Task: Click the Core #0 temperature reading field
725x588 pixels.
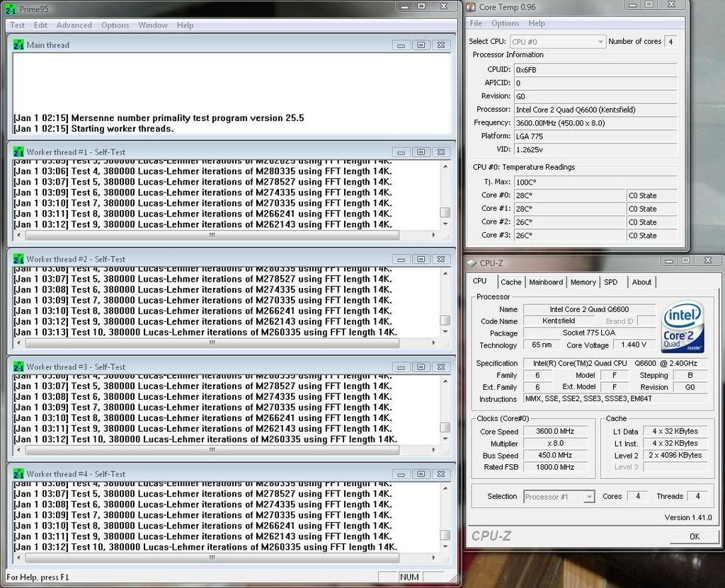Action: click(x=570, y=195)
